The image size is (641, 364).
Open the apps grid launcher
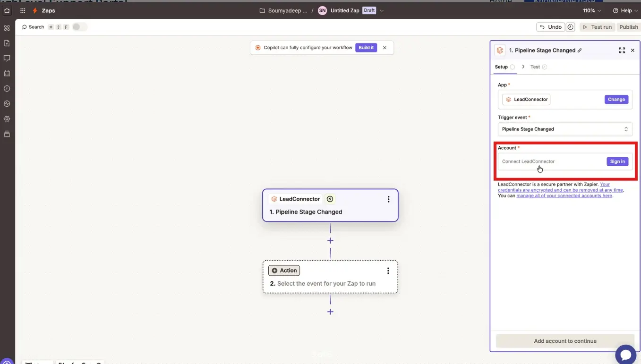pyautogui.click(x=23, y=10)
